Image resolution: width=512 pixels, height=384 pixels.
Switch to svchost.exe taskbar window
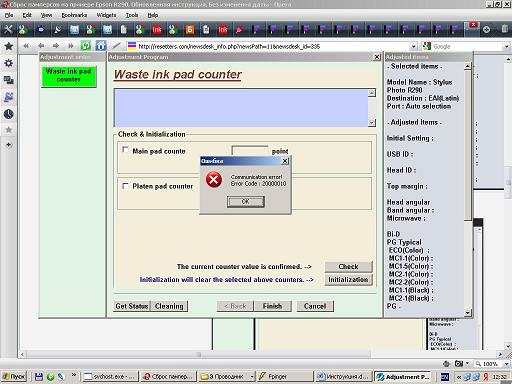click(110, 377)
